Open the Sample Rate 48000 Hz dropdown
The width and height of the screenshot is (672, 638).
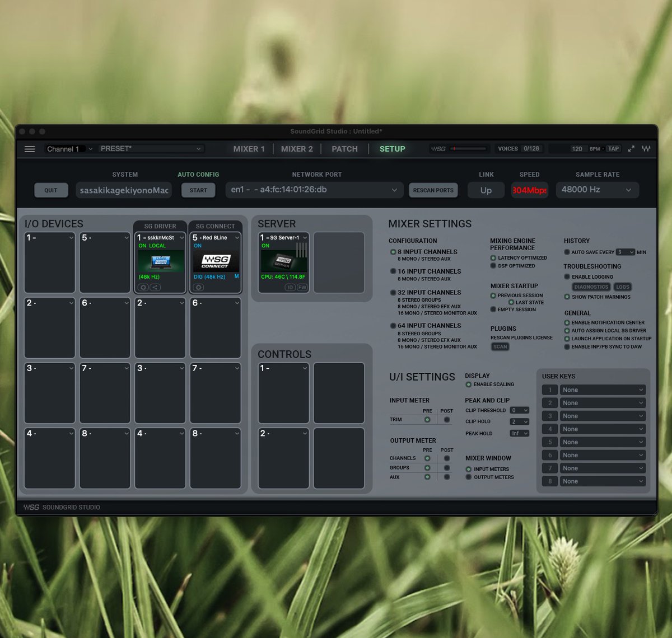(598, 190)
